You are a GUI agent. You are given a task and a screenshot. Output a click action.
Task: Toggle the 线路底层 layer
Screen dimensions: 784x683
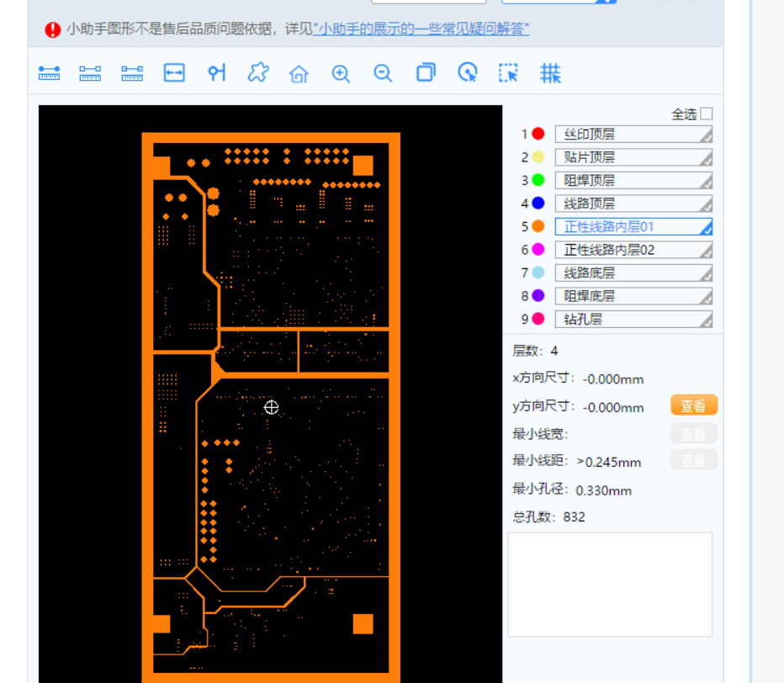pos(633,273)
